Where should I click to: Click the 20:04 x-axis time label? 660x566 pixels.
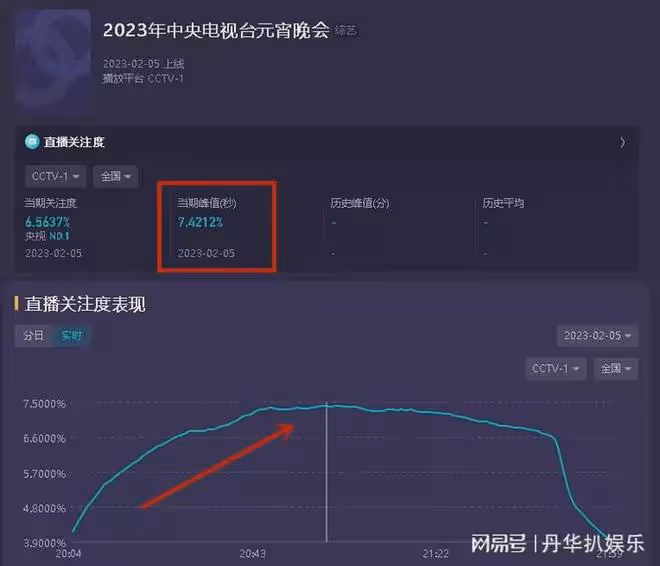click(x=69, y=554)
